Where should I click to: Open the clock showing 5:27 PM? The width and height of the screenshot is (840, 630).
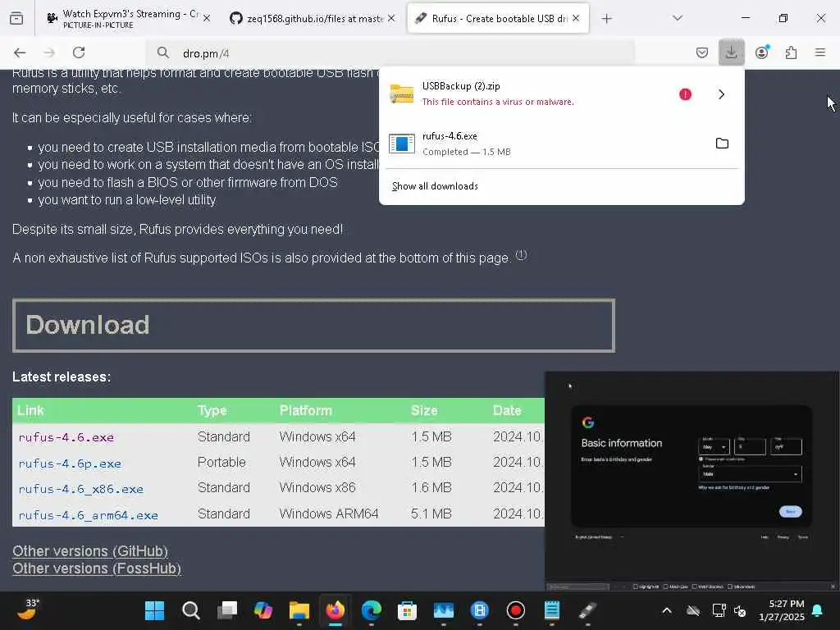(x=781, y=610)
